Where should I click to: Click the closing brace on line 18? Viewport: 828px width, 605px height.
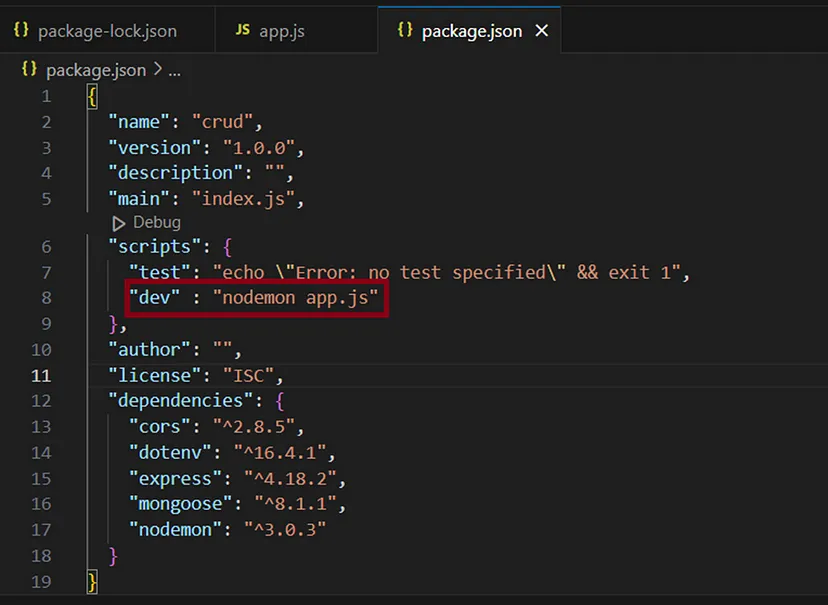[x=113, y=556]
